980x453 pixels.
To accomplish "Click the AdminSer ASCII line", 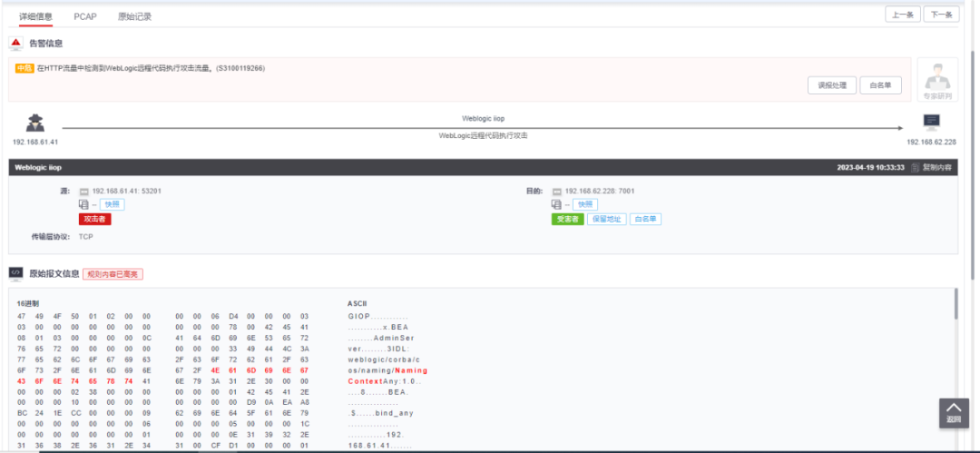I will 380,338.
